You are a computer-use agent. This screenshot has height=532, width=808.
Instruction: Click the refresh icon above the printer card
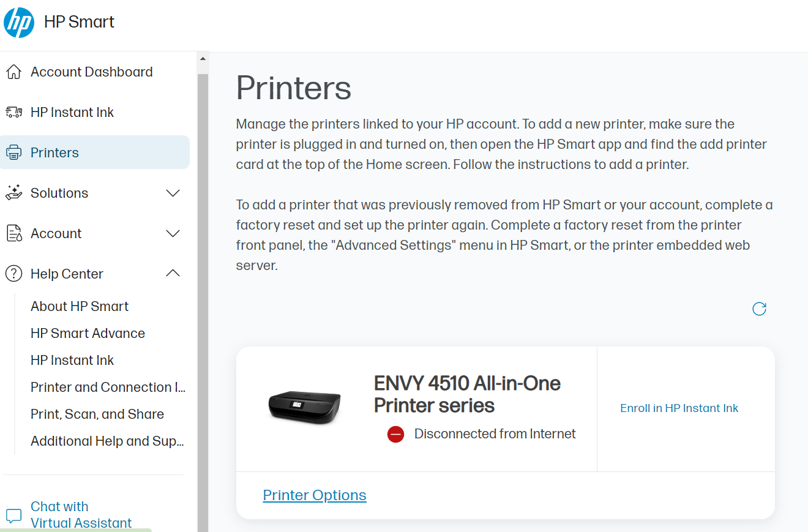point(758,309)
